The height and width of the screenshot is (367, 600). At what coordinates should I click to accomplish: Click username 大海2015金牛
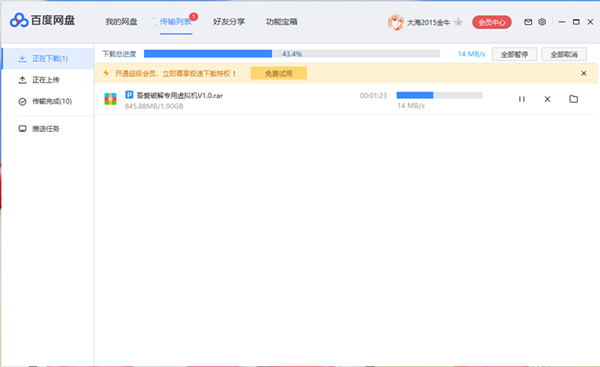(428, 23)
